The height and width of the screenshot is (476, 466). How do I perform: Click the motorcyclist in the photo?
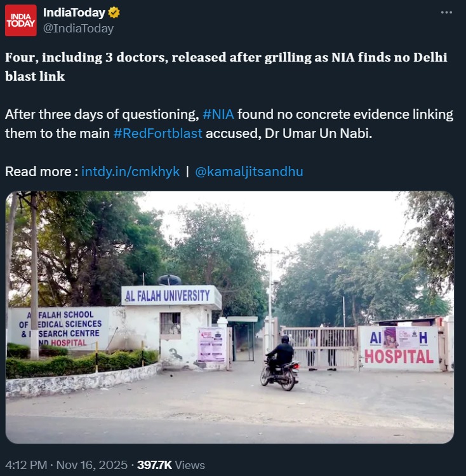[280, 362]
